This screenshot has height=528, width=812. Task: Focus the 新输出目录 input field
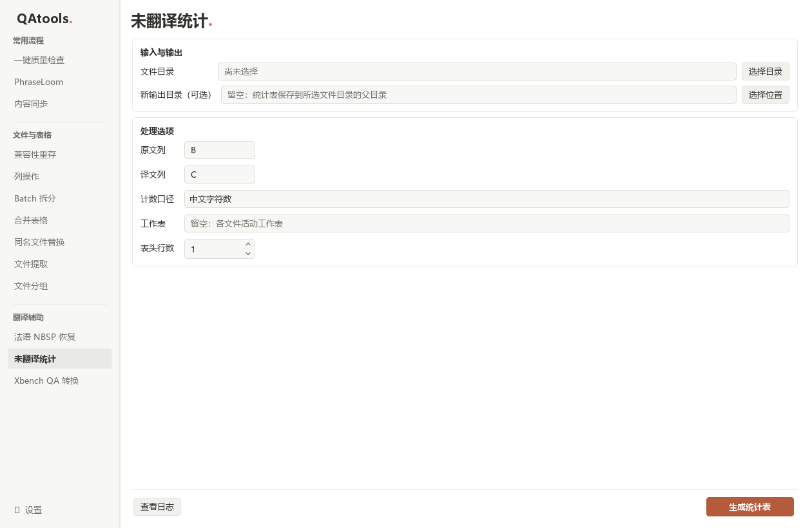coord(479,95)
